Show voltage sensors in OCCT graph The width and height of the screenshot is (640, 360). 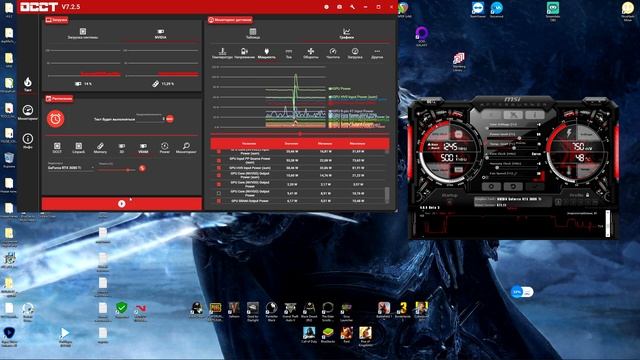click(244, 53)
